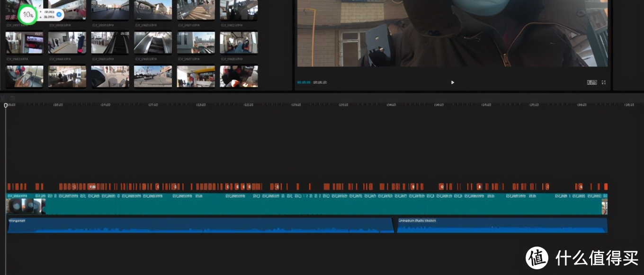Select the first audio clip in blue track
The image size is (644, 275).
(199, 226)
